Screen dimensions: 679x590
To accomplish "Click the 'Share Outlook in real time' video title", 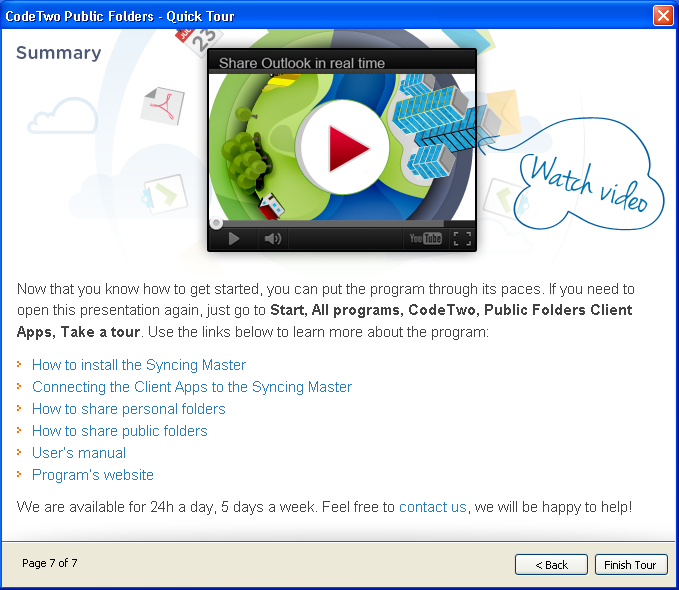I will 302,63.
